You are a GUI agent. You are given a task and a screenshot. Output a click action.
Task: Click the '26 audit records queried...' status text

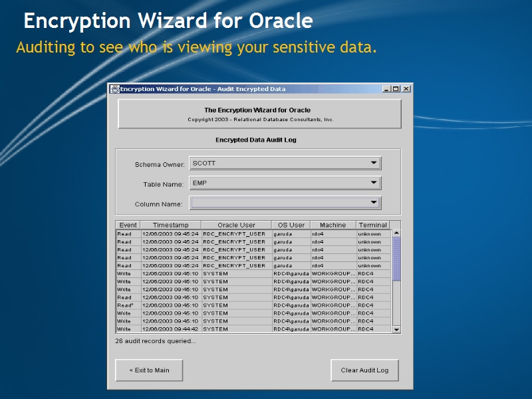pyautogui.click(x=156, y=341)
